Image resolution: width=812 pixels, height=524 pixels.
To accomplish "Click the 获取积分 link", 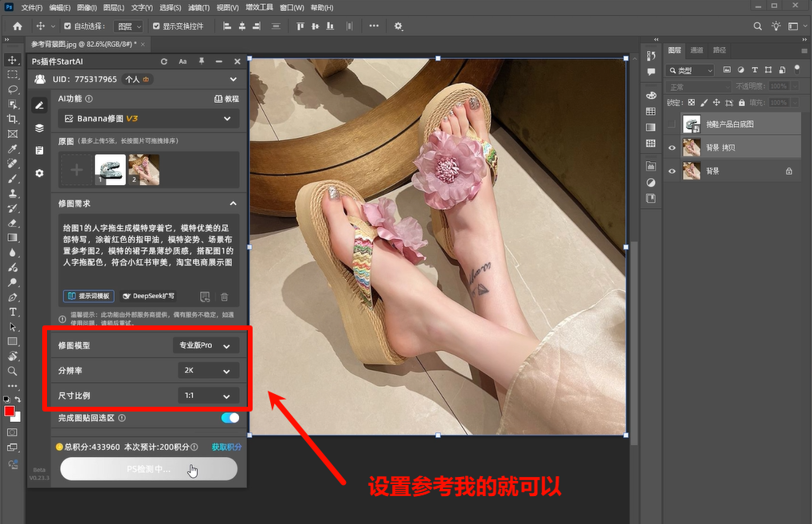I will [229, 446].
